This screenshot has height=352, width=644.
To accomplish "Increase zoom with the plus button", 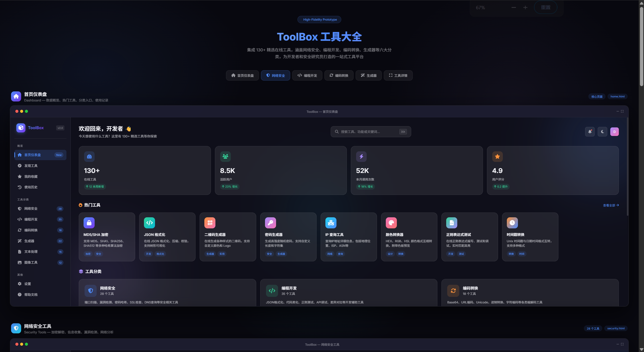I will click(525, 8).
